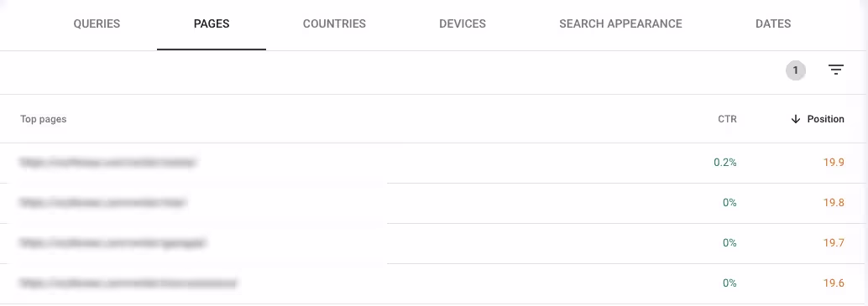Image resolution: width=868 pixels, height=306 pixels.
Task: Click the active filter count badge
Action: 796,70
